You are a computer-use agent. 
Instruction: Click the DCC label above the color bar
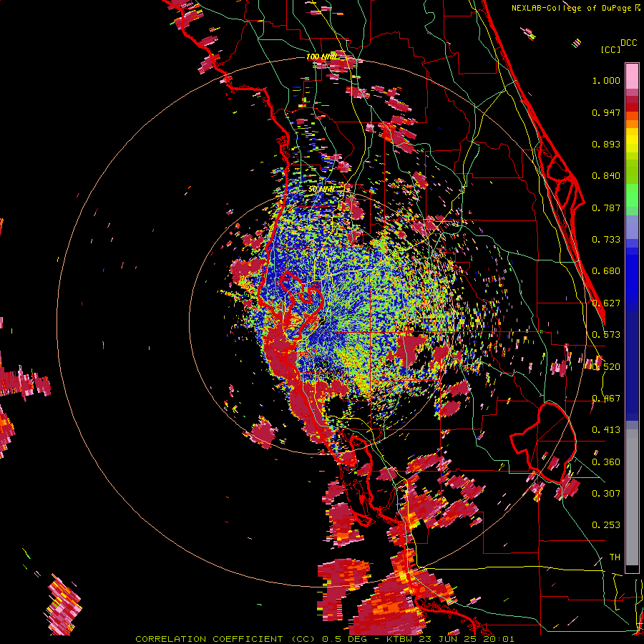[x=628, y=43]
